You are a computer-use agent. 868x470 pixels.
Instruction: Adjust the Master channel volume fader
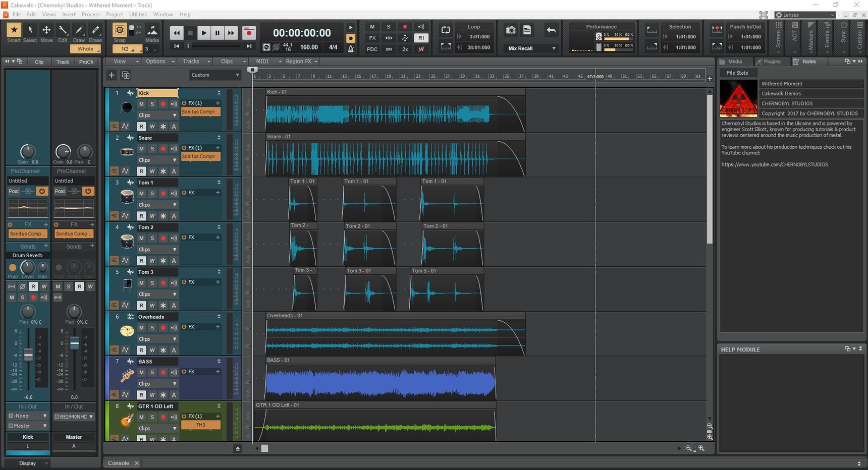pos(75,343)
